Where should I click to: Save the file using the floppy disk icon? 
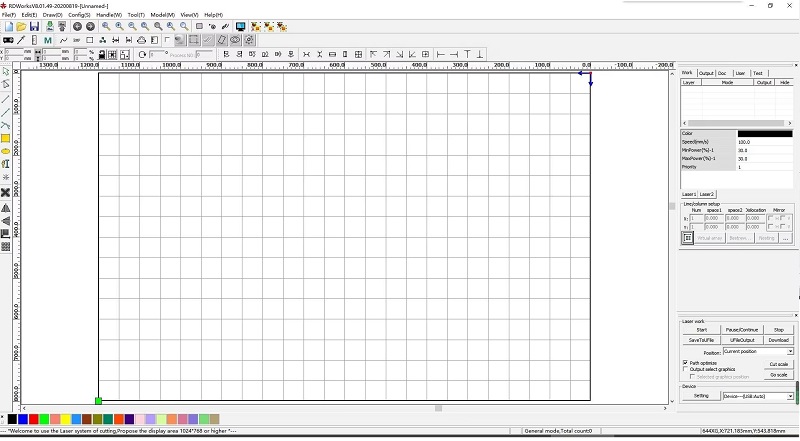(34, 27)
